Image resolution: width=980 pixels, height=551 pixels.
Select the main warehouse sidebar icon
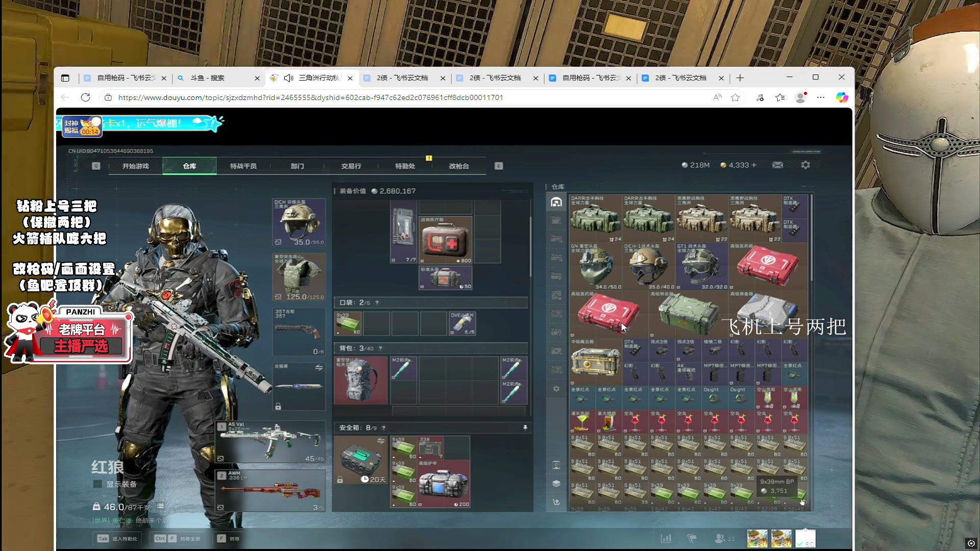click(556, 202)
